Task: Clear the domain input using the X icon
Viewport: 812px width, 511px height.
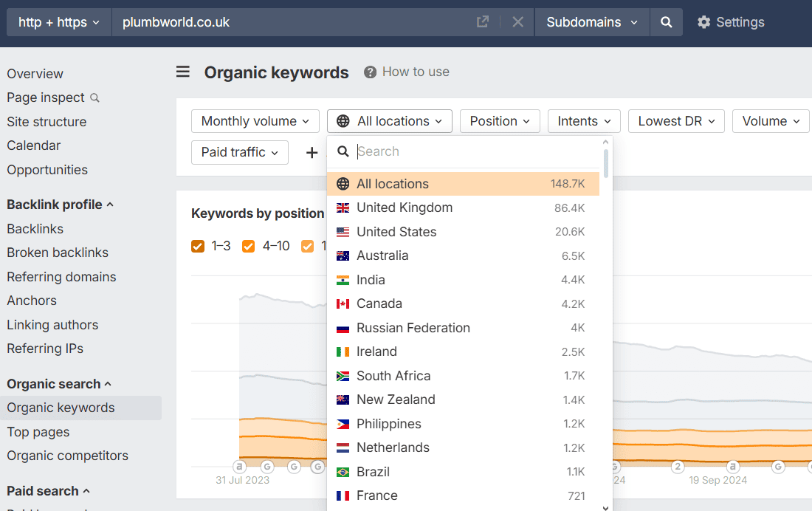Action: (x=517, y=22)
